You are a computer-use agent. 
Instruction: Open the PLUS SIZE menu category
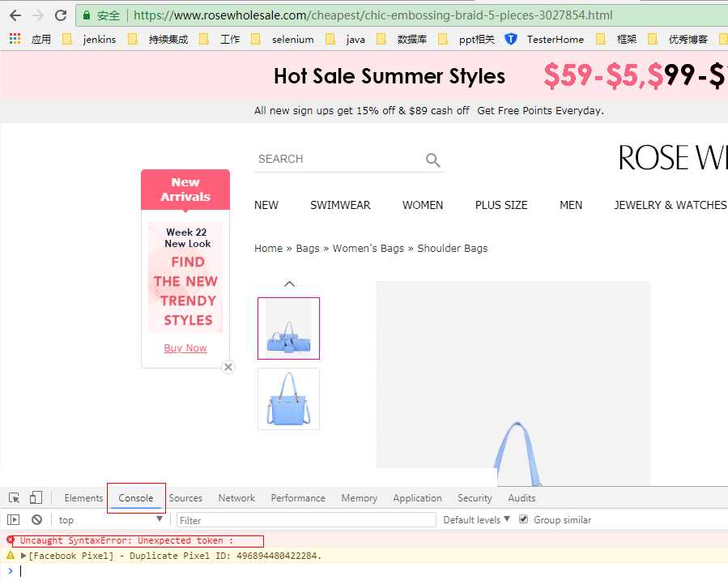tap(501, 205)
